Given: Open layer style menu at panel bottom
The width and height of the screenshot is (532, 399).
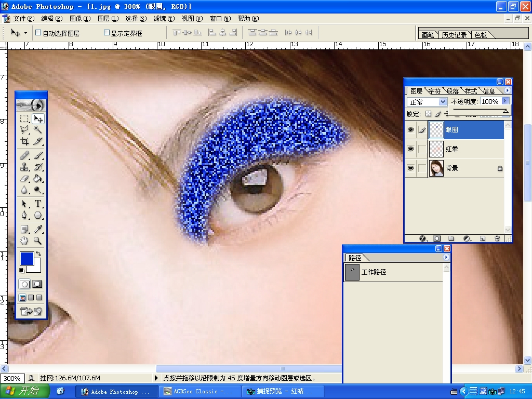Looking at the screenshot, I should click(x=422, y=238).
